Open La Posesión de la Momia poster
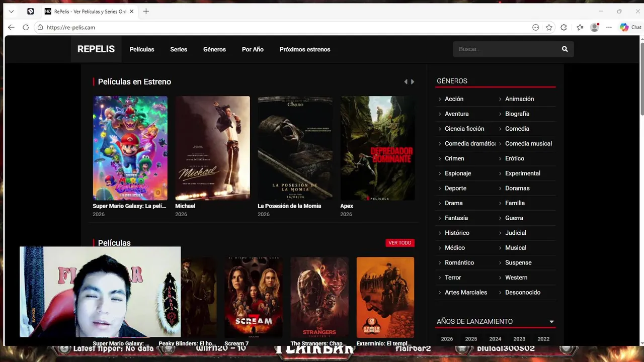The width and height of the screenshot is (644, 362). [295, 148]
